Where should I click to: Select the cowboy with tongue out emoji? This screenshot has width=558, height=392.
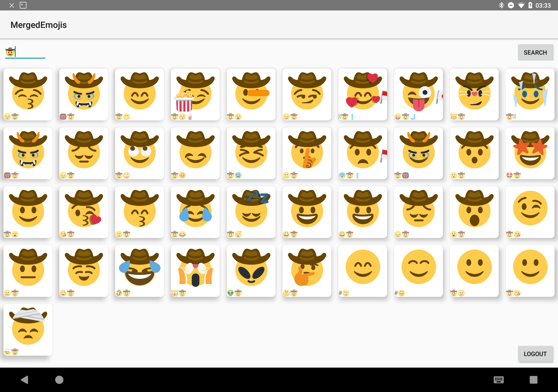coord(418,94)
